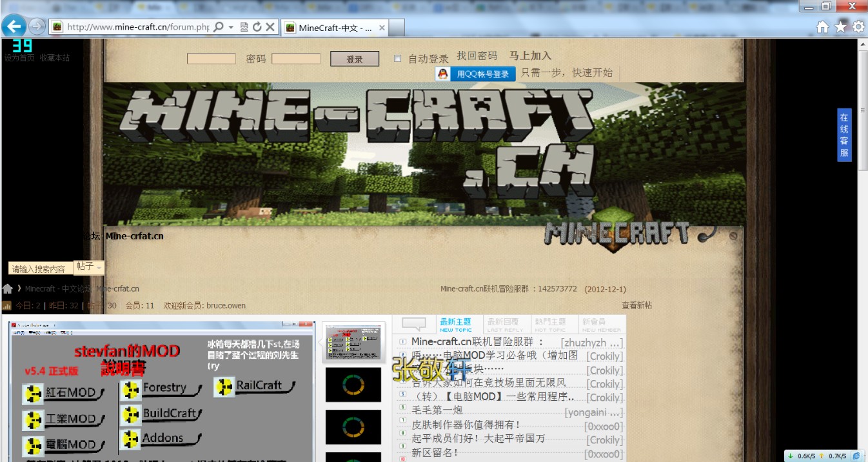Click the browser Forward arrow

point(37,26)
